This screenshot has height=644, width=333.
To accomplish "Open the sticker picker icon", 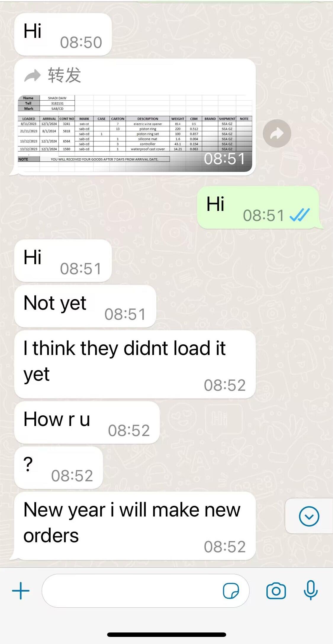I will (231, 591).
